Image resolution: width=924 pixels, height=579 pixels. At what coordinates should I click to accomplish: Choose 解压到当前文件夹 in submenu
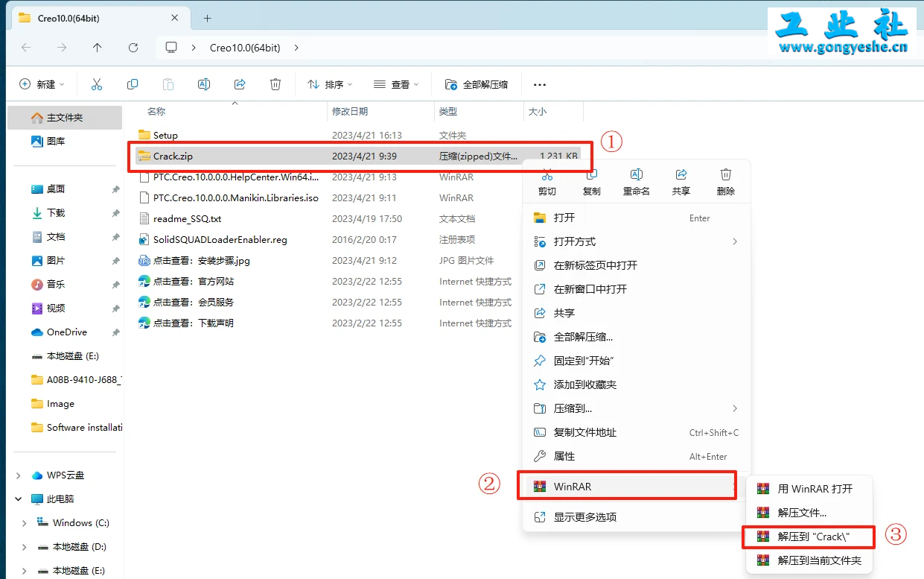point(809,560)
